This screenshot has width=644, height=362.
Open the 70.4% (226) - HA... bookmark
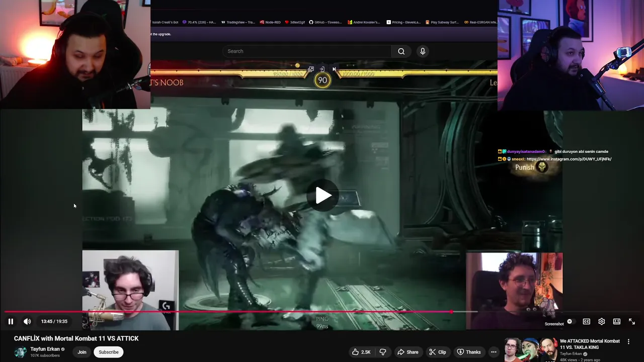pyautogui.click(x=199, y=22)
